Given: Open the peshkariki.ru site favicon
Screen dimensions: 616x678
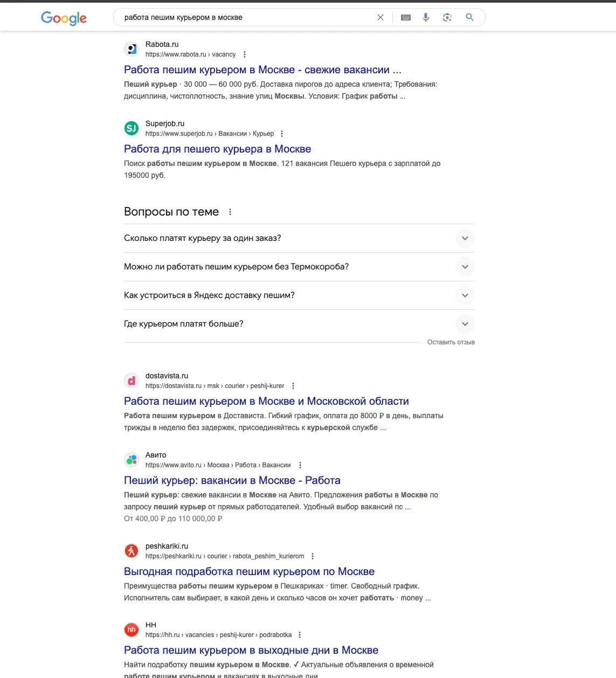Looking at the screenshot, I should 131,551.
